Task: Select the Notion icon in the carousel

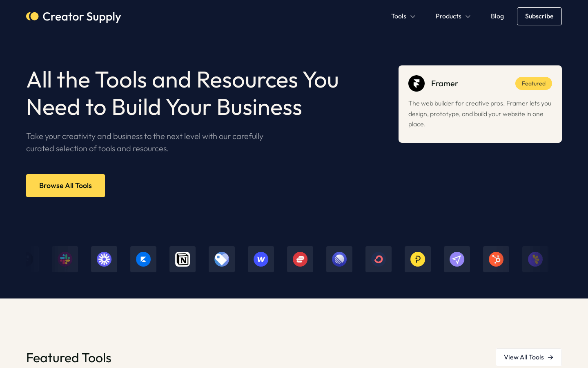Action: (x=183, y=259)
